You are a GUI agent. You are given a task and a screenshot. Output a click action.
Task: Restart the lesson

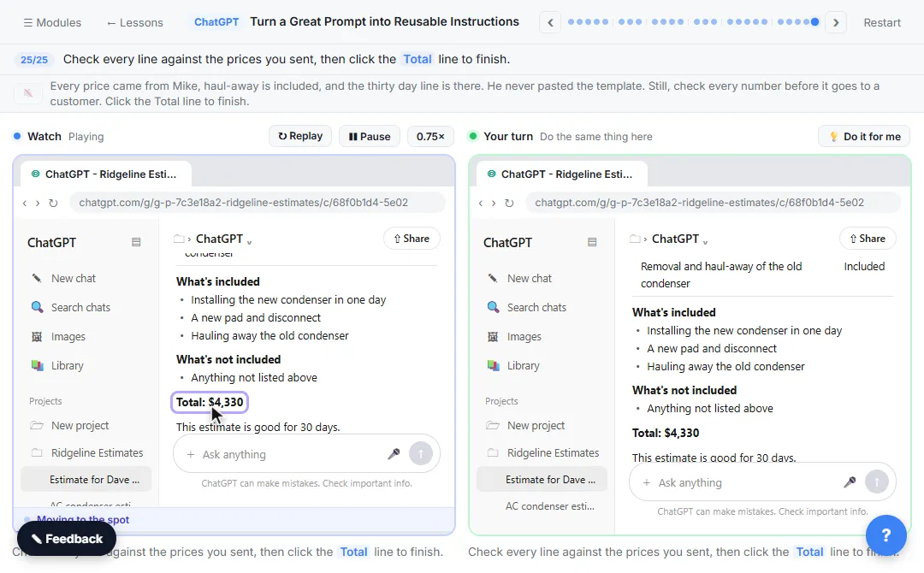882,22
